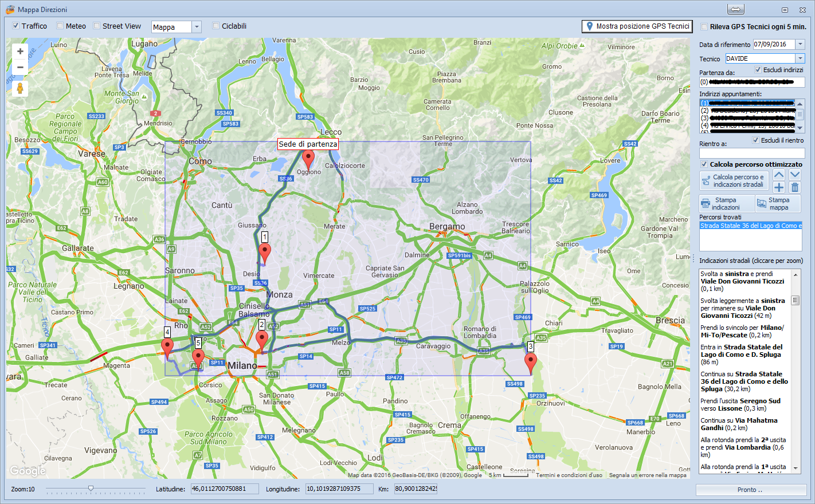Click map marker number 2
Viewport: 815px width, 504px height.
click(262, 341)
